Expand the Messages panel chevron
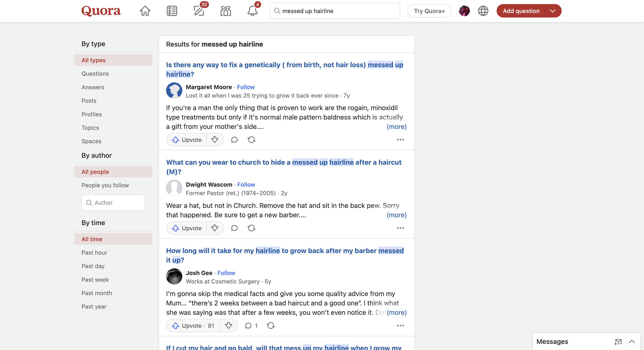 pos(632,342)
